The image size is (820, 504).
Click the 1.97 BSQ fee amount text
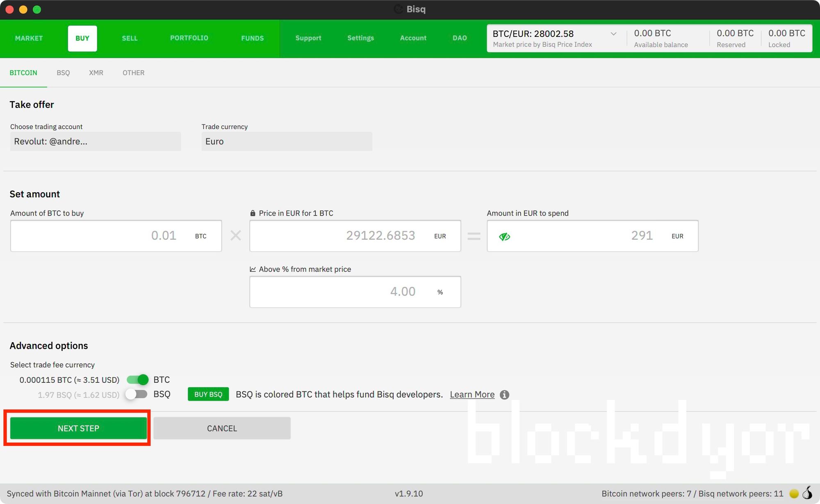coord(78,395)
